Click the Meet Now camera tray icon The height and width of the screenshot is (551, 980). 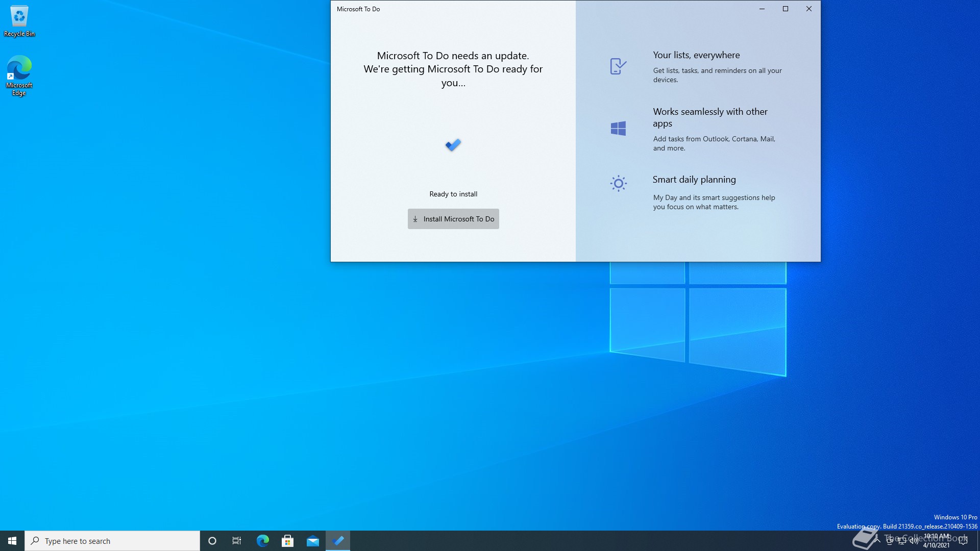tap(890, 541)
